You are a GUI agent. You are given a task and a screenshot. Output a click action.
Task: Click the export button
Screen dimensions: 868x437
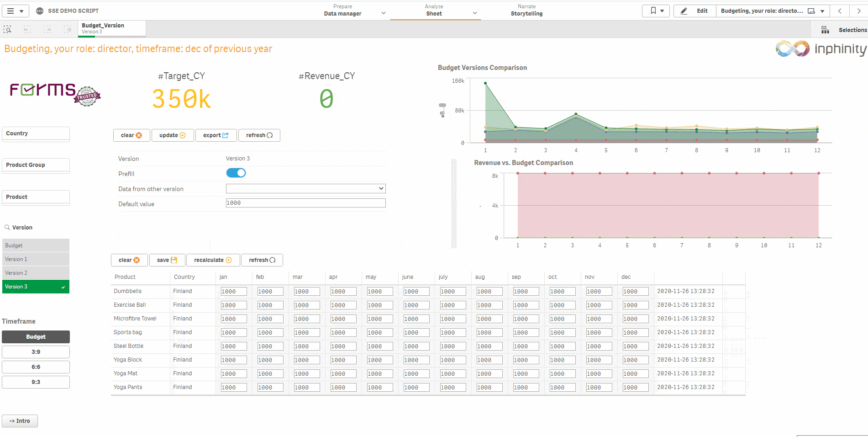pos(216,135)
